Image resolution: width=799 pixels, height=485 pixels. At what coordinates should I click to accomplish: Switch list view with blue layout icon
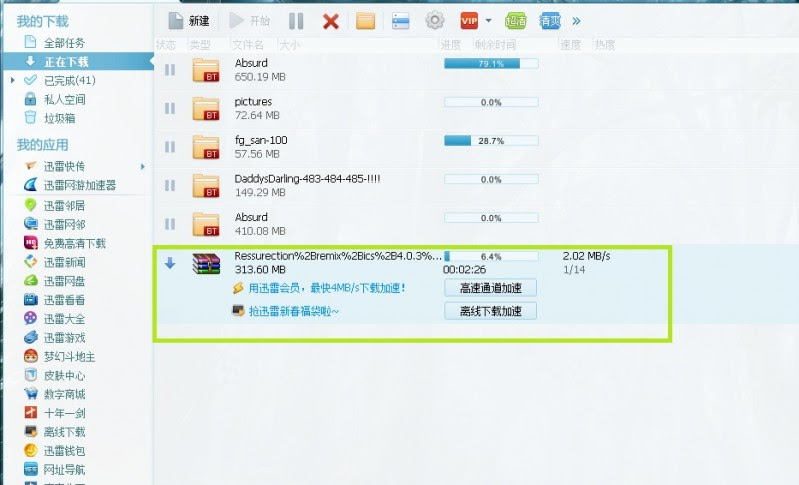(x=401, y=21)
